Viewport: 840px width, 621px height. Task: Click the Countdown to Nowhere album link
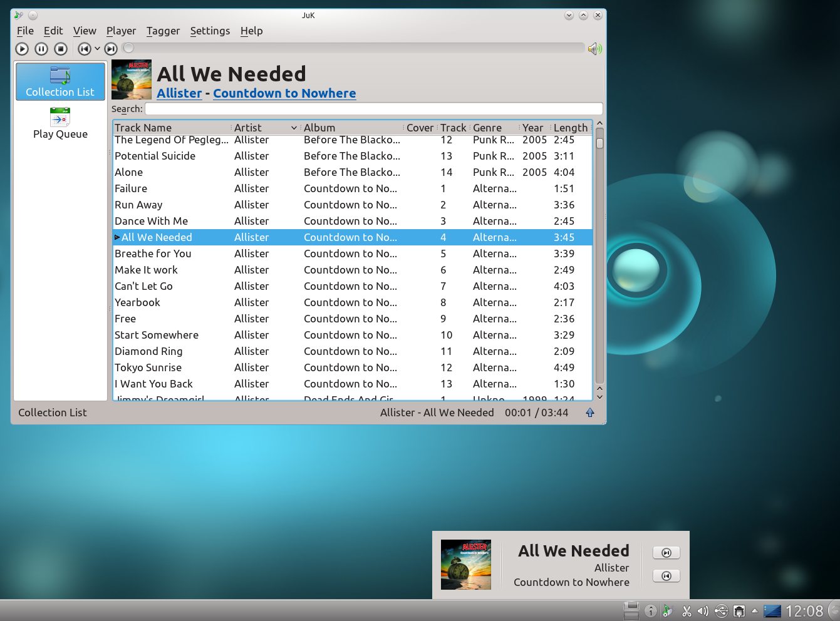(284, 93)
